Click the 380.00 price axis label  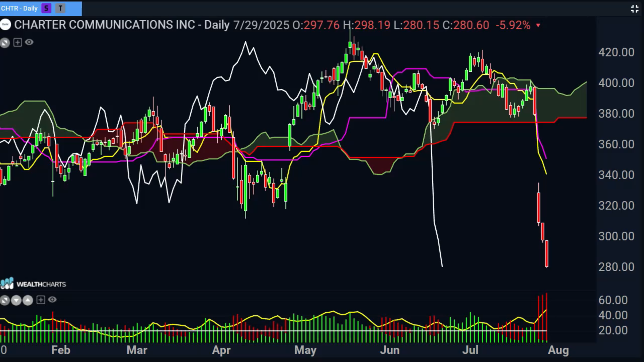coord(616,114)
